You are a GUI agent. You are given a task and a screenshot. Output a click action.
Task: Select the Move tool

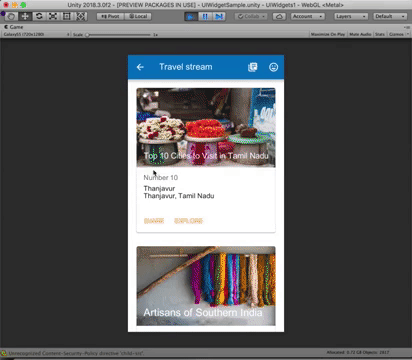click(25, 16)
